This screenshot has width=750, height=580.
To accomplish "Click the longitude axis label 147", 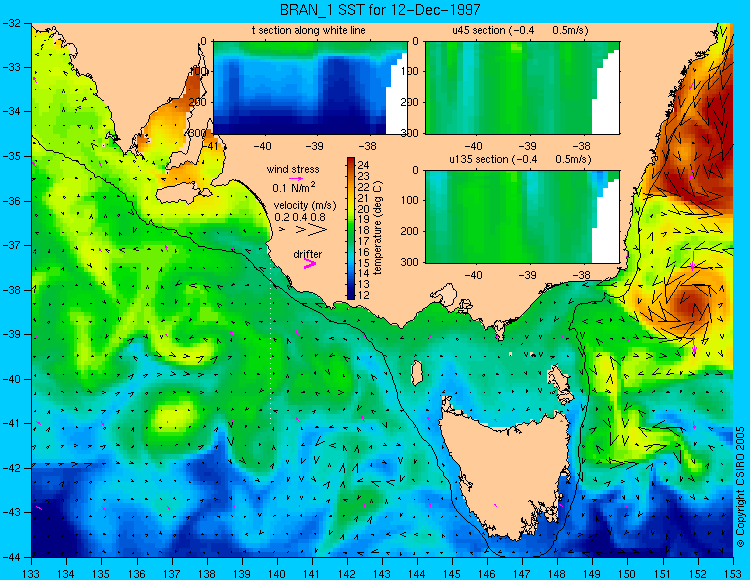I will coord(522,573).
